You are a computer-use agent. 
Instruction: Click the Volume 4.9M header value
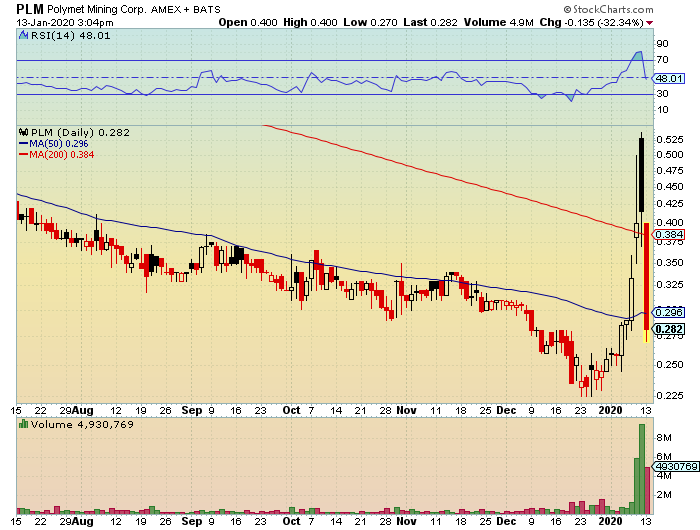pyautogui.click(x=498, y=22)
